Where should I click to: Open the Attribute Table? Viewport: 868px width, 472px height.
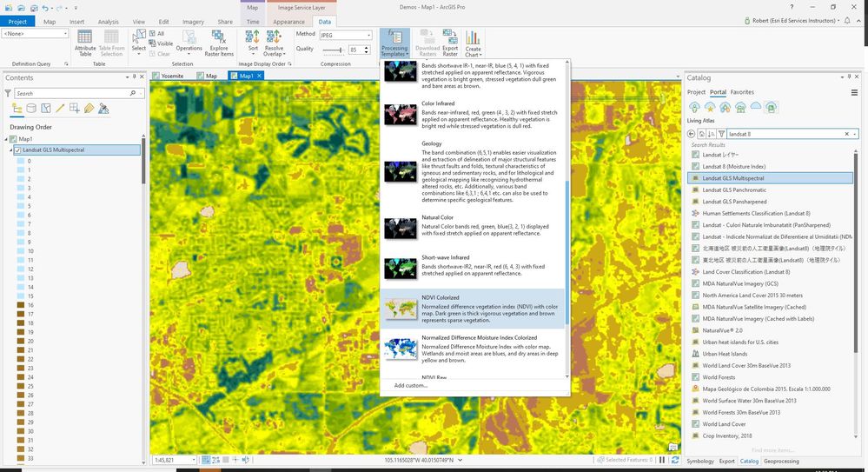coord(84,43)
